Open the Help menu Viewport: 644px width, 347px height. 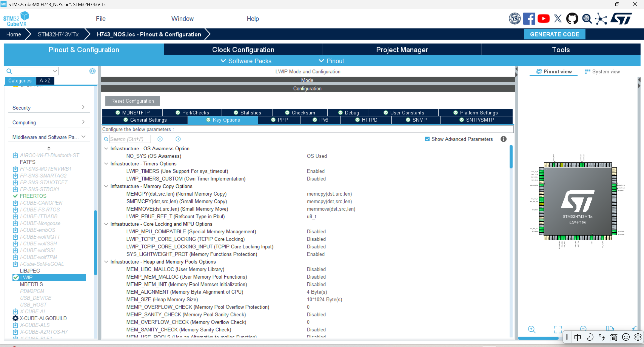[x=253, y=19]
